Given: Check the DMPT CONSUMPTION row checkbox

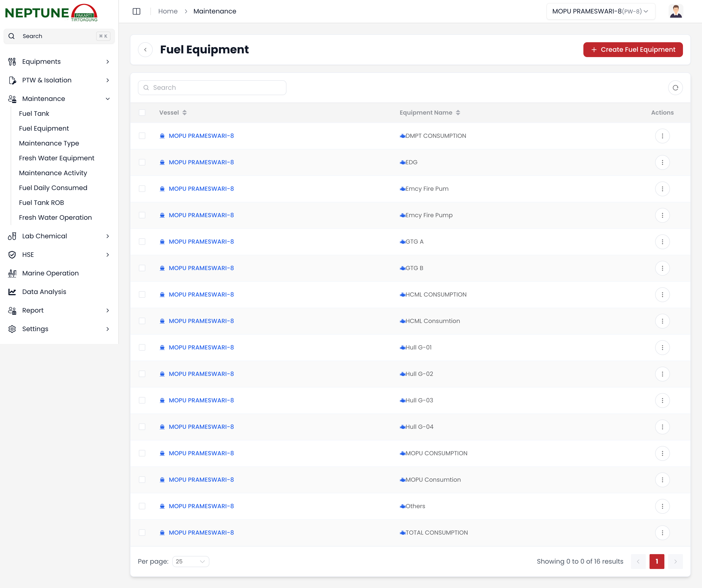Looking at the screenshot, I should point(142,136).
